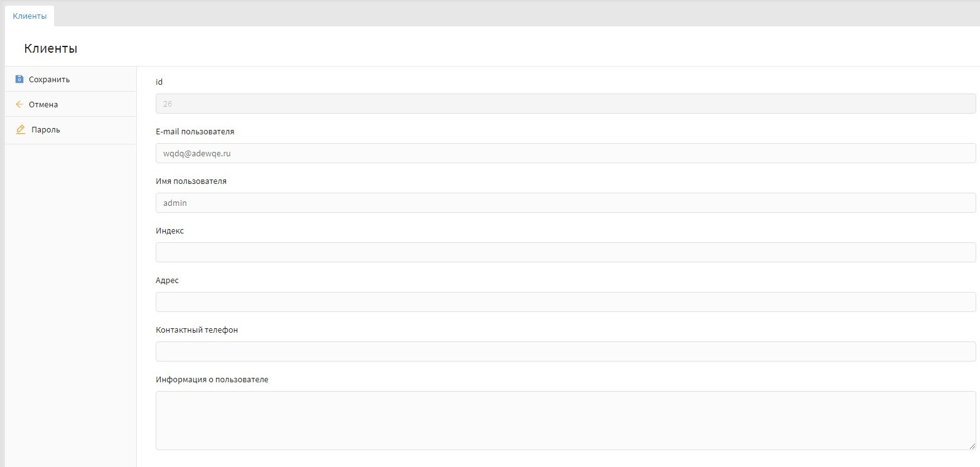980x467 pixels.
Task: Click the textarea resize handle corner
Action: click(x=972, y=446)
